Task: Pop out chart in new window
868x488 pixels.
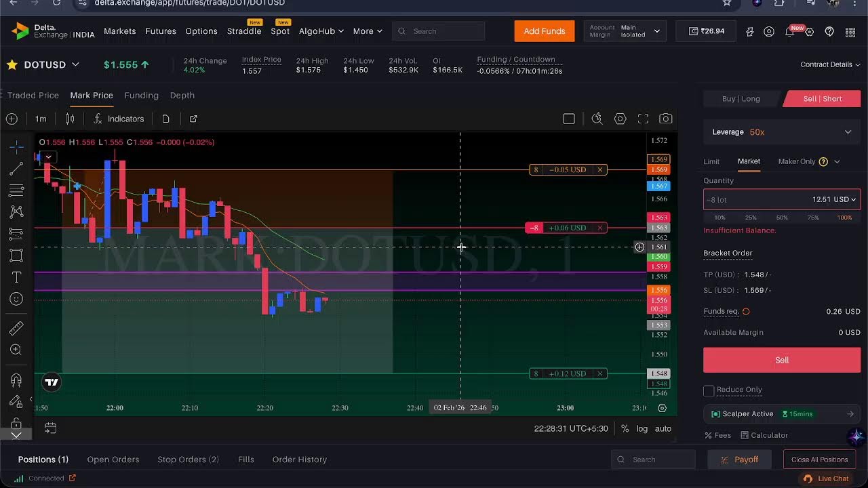Action: point(193,119)
